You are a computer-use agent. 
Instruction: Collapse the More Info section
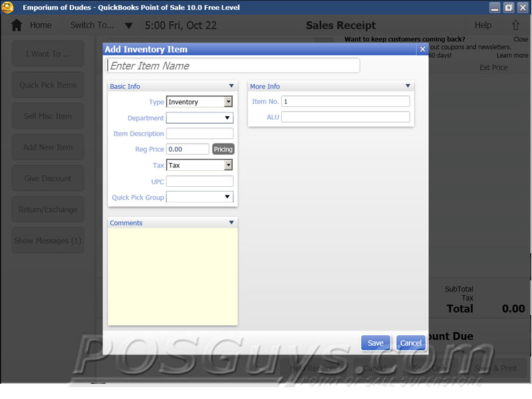click(x=408, y=86)
